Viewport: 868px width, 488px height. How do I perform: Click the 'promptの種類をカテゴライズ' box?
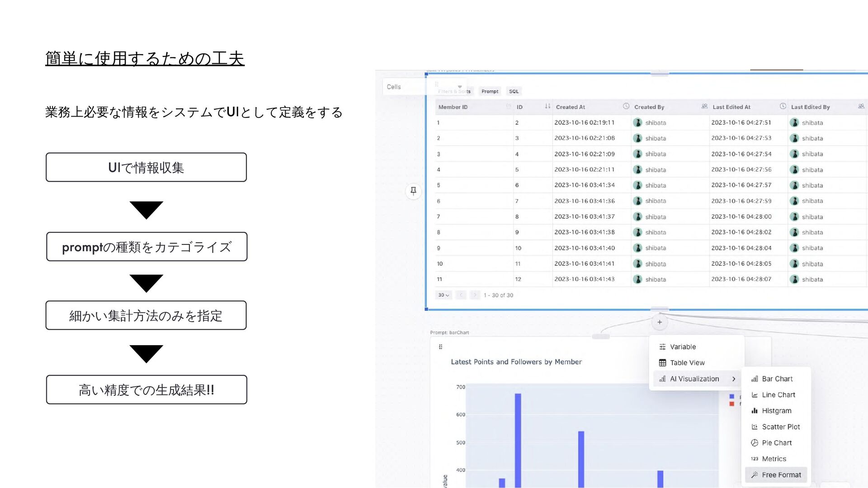pyautogui.click(x=146, y=247)
